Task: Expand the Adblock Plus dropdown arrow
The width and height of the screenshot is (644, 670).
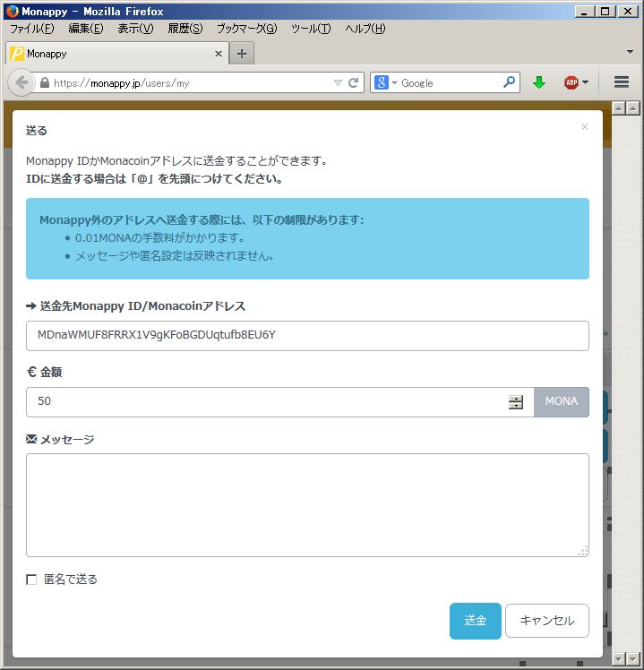Action: pyautogui.click(x=586, y=82)
